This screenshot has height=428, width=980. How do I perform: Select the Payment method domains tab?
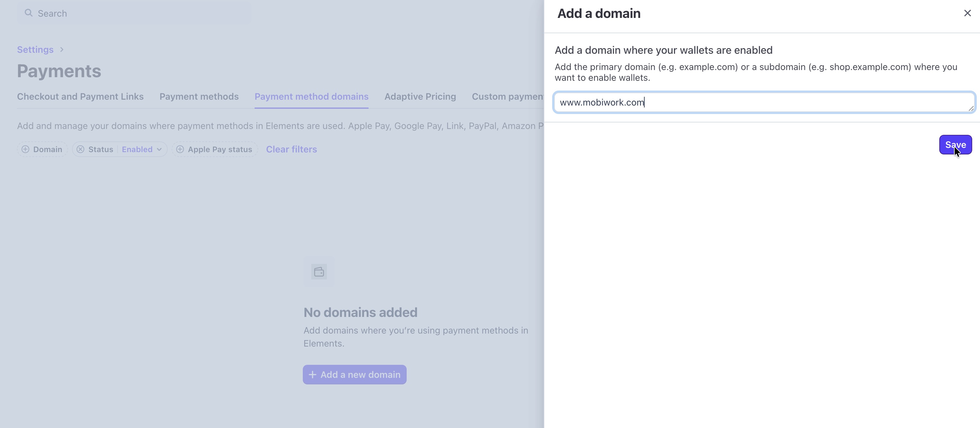tap(311, 97)
